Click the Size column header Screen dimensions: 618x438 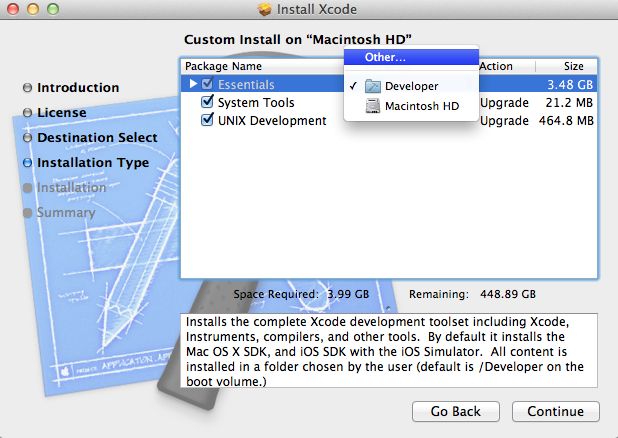[x=573, y=66]
